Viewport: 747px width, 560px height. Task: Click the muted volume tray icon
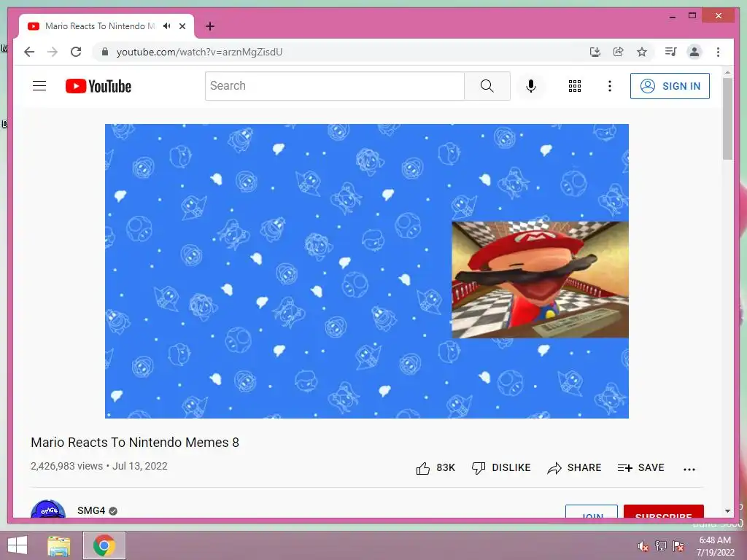point(643,546)
